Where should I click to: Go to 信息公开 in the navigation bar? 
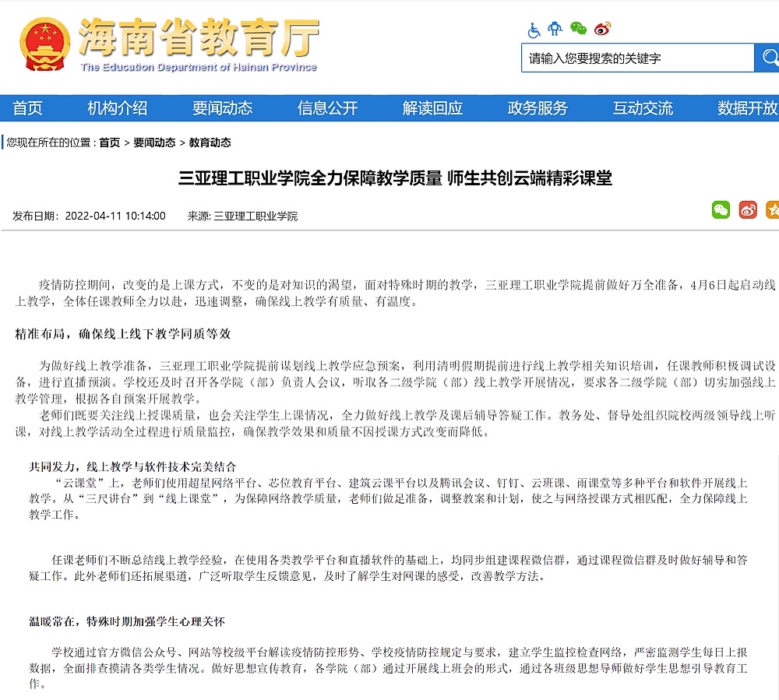[x=327, y=108]
